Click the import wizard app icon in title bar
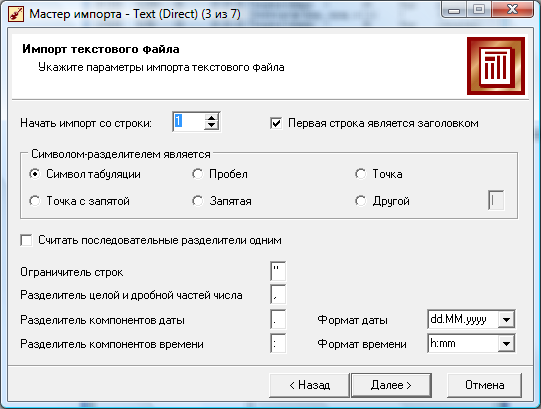The image size is (541, 409). (x=16, y=14)
